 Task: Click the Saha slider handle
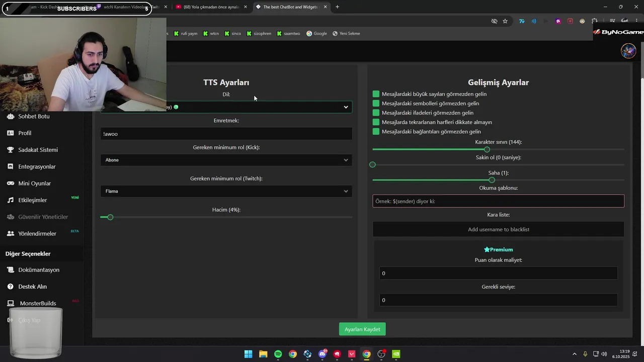click(492, 180)
